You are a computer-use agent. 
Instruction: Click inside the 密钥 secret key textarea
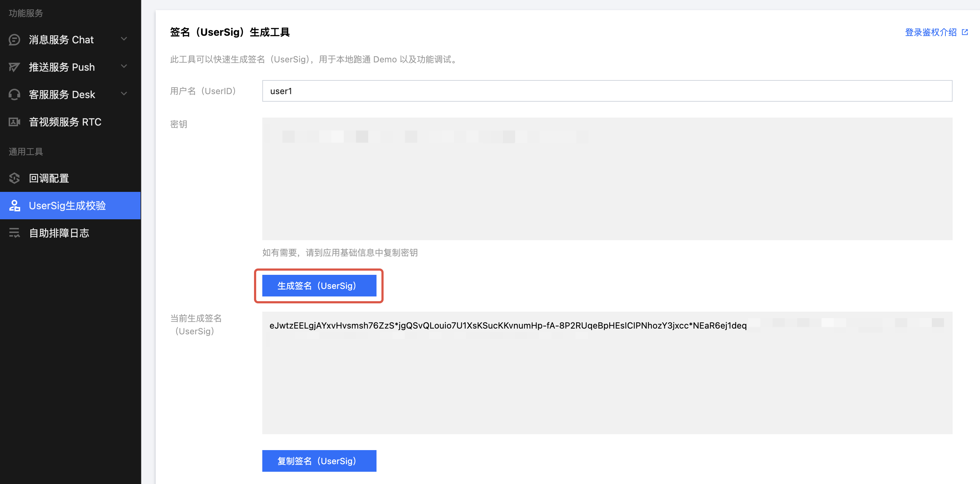click(x=607, y=179)
